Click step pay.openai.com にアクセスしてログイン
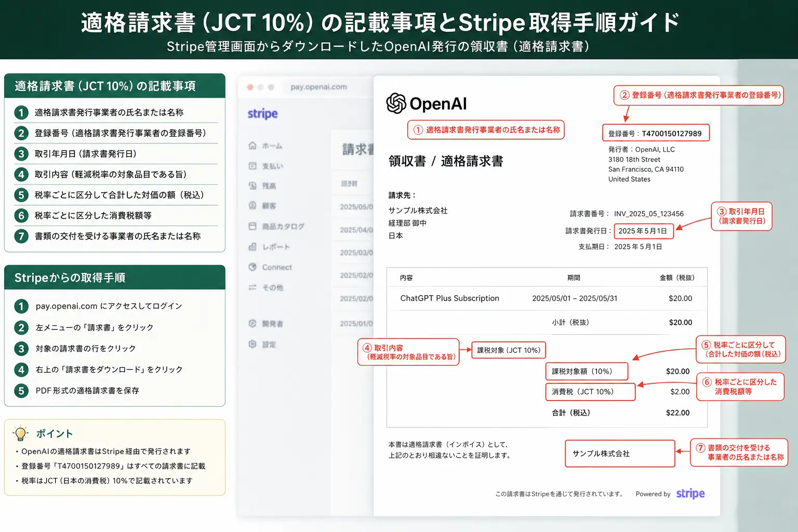The image size is (798, 532). click(x=109, y=306)
